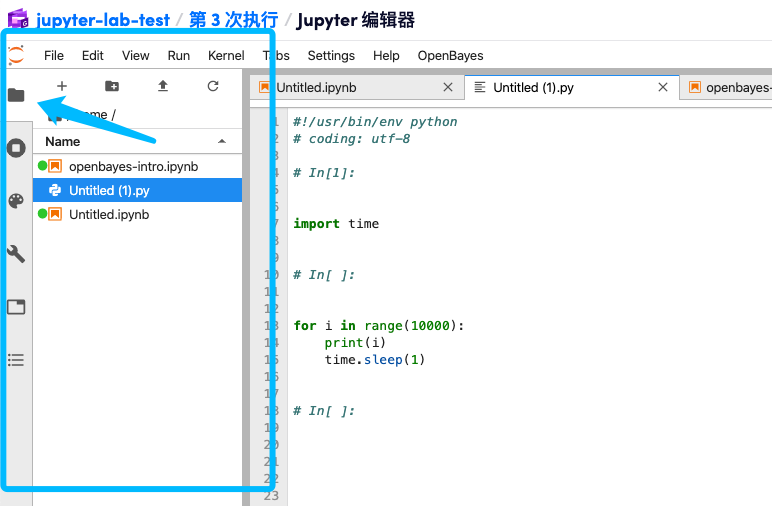Click the Upload Files icon
Image resolution: width=772 pixels, height=506 pixels.
(x=163, y=86)
